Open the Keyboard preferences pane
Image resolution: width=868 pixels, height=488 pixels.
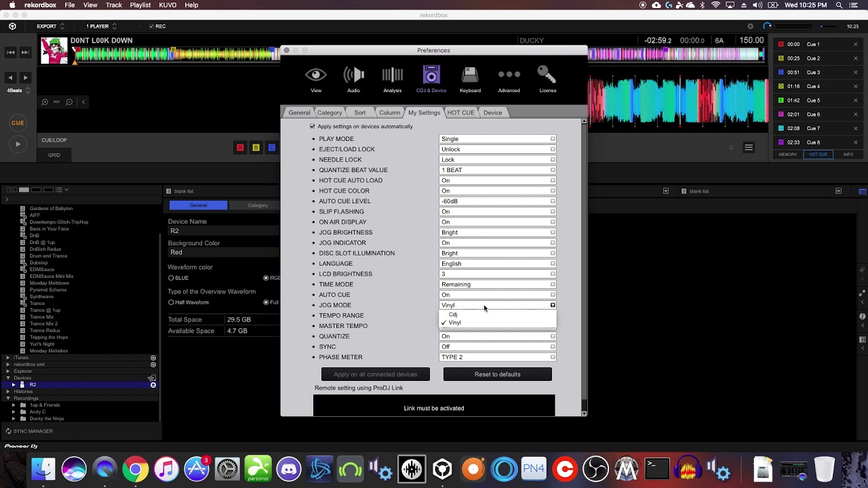click(x=470, y=79)
